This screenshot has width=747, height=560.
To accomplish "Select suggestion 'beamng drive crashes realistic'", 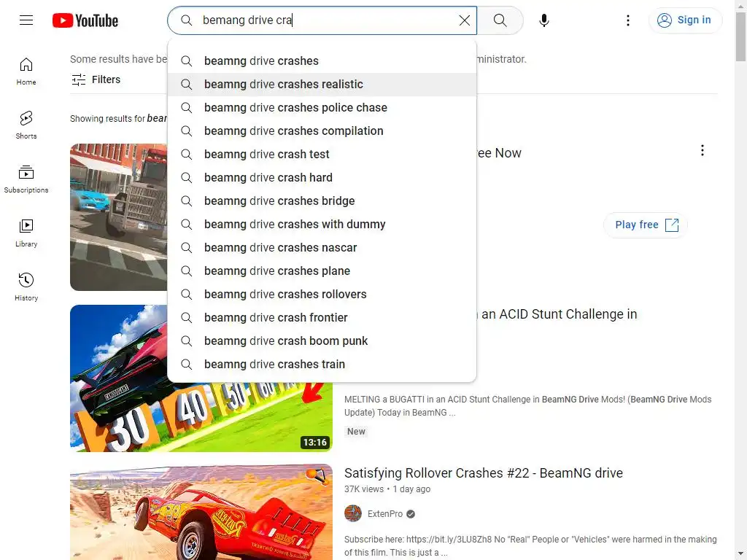I will click(x=322, y=85).
